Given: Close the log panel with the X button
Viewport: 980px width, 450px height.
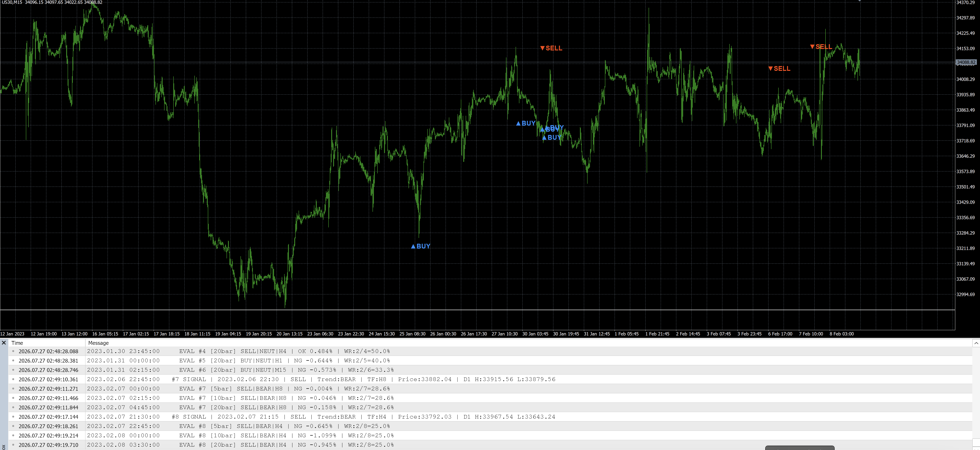Looking at the screenshot, I should [4, 343].
